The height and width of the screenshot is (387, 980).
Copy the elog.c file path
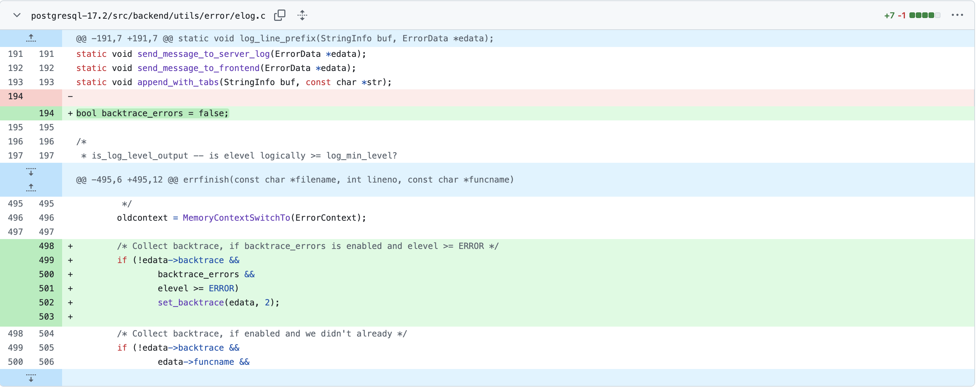[x=280, y=15]
